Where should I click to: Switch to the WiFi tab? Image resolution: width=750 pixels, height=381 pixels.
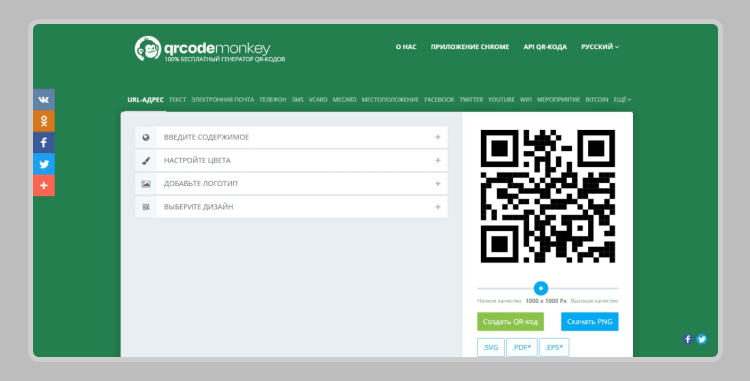[526, 99]
